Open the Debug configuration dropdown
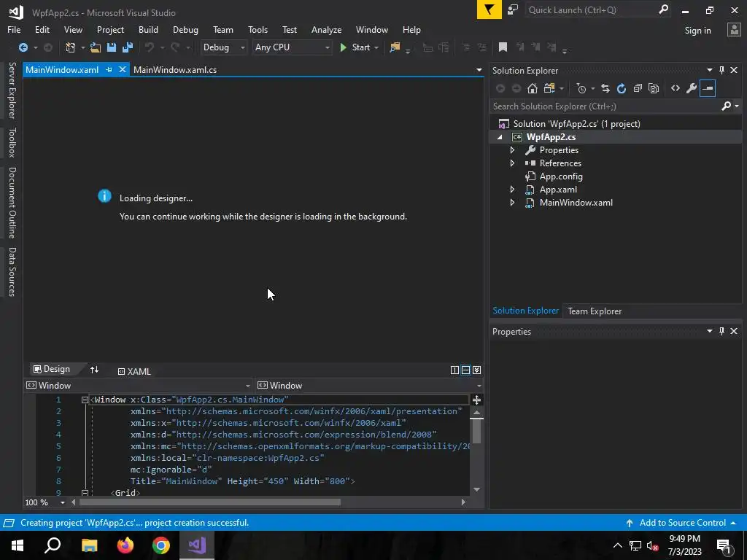 (223, 47)
